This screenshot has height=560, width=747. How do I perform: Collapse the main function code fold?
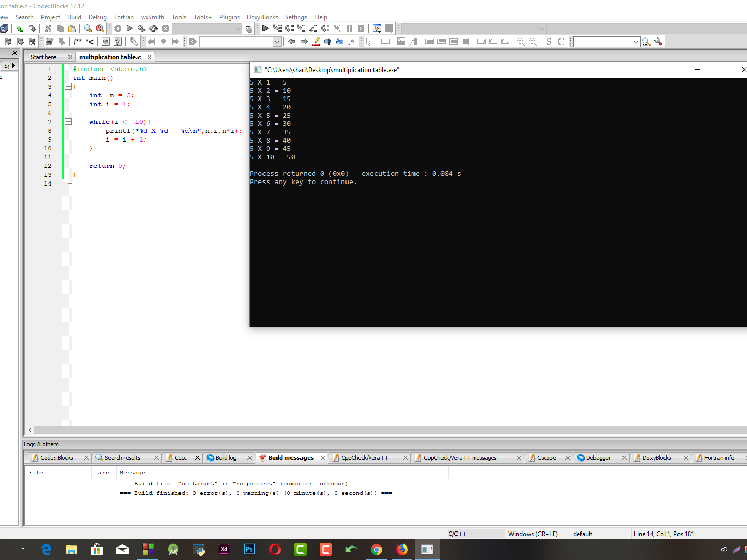pos(68,87)
